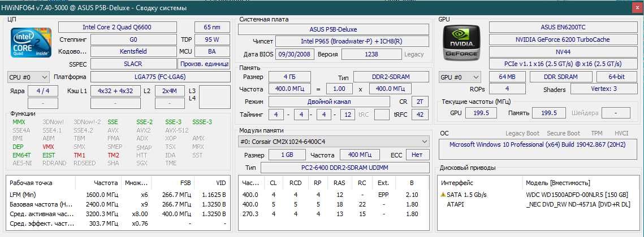This screenshot has width=644, height=237.
Task: Click the G0 stepping field
Action: tap(133, 39)
